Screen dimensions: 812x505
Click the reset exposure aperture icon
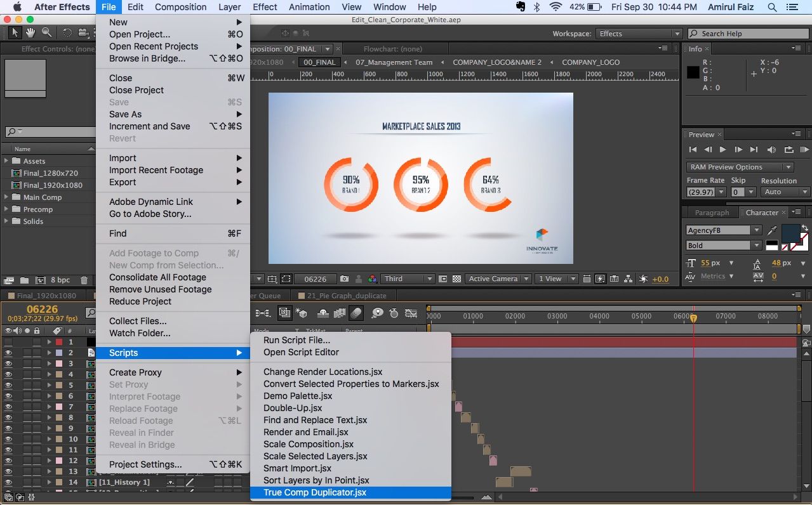(x=643, y=279)
